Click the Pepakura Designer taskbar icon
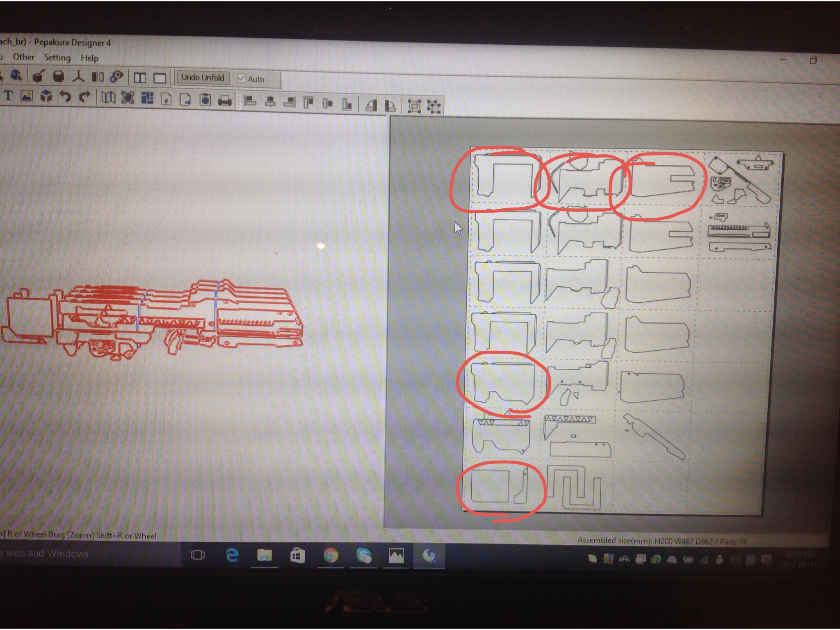 (429, 557)
